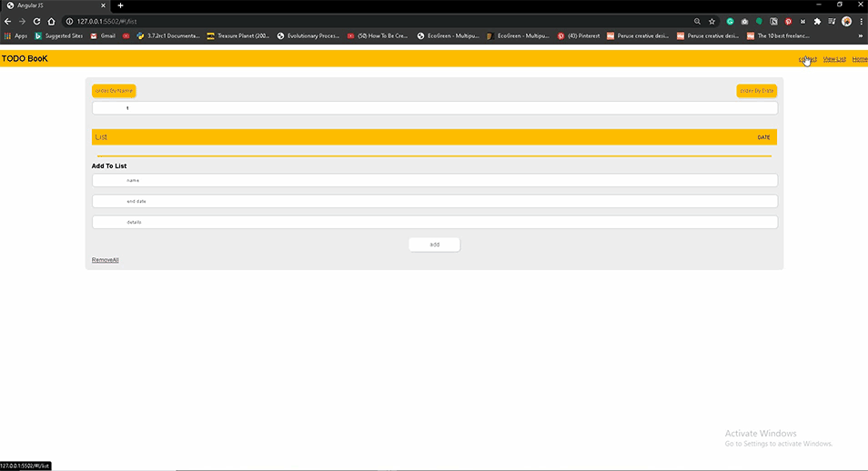Screen dimensions: 868x471
Task: Open the Treasure Planet bookmark
Action: 238,36
